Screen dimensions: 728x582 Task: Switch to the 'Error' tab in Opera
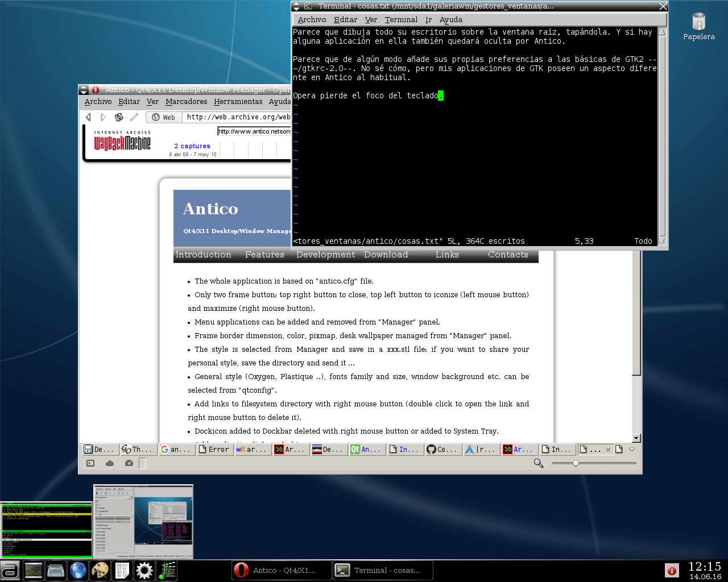tap(214, 450)
